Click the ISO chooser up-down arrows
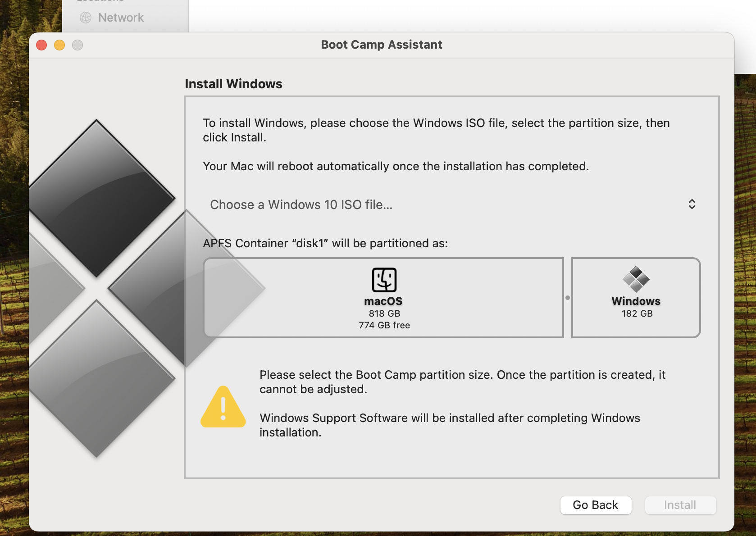This screenshot has width=756, height=536. [x=692, y=204]
